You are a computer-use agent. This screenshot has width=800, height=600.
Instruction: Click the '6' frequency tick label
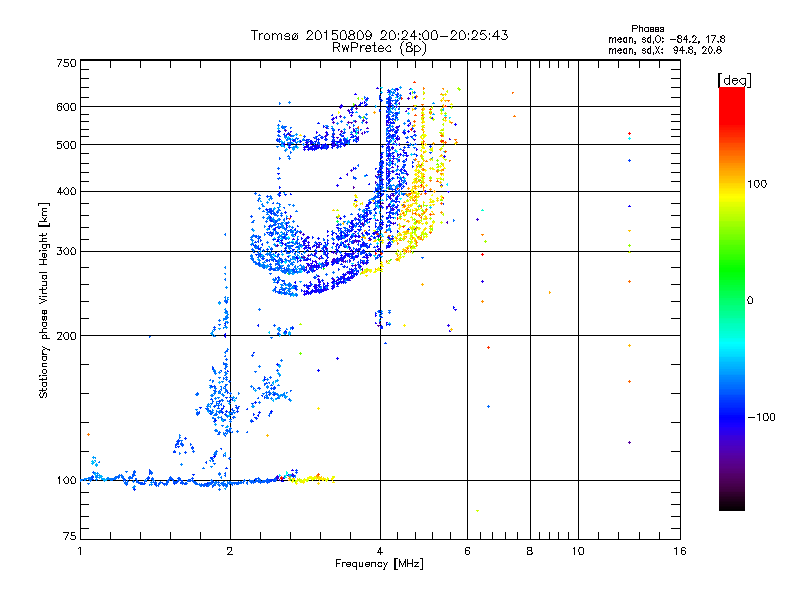[467, 551]
